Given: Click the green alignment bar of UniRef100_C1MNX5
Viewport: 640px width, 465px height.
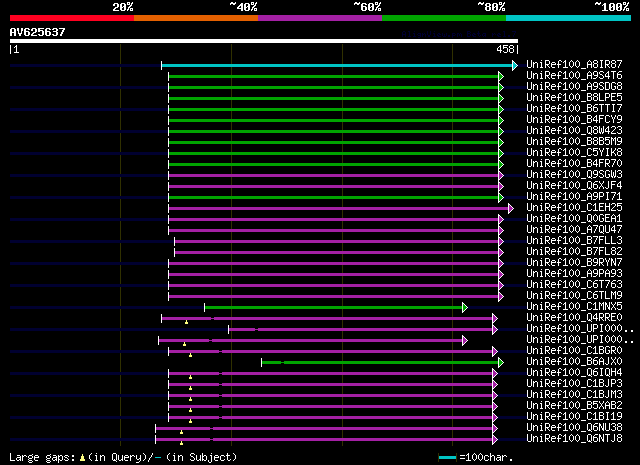Looking at the screenshot, I should pyautogui.click(x=333, y=308).
